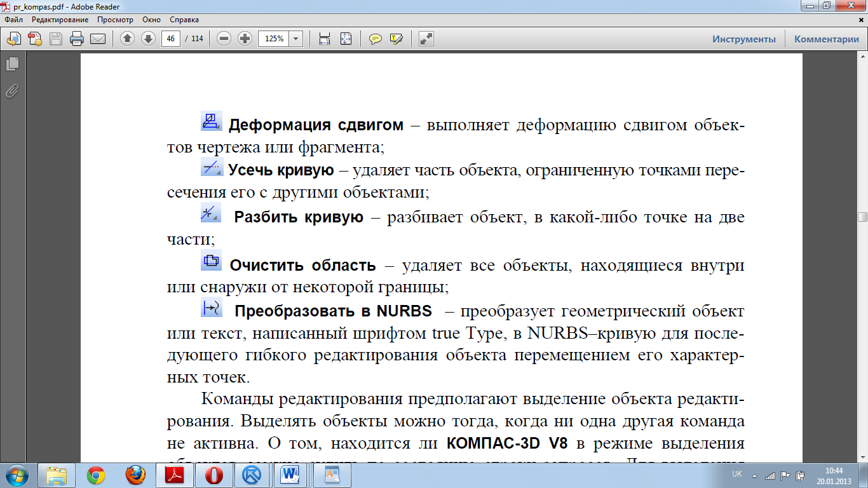Click the bold text "Усечь кривую"
Screen dimensions: 868x488
click(x=281, y=170)
